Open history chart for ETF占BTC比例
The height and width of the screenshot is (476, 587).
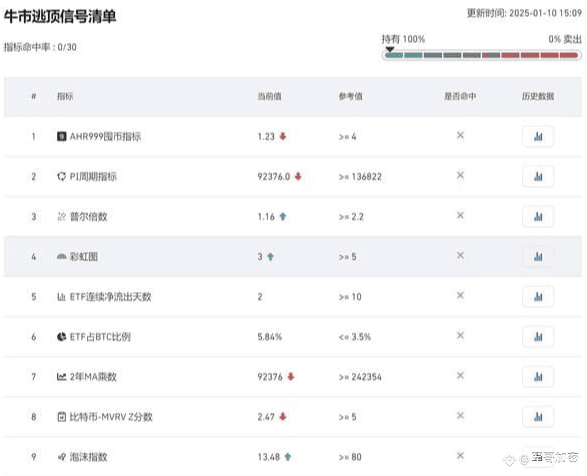click(x=538, y=337)
